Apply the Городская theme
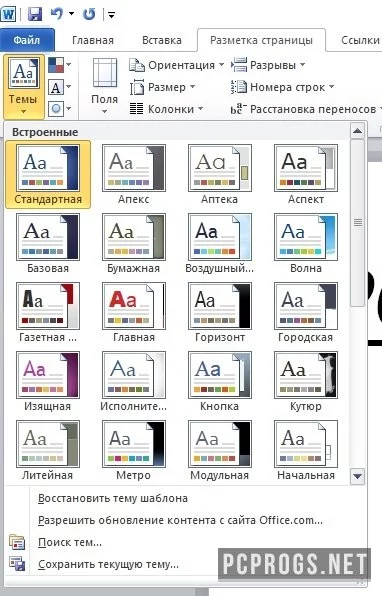This screenshot has width=382, height=596. coord(306,312)
